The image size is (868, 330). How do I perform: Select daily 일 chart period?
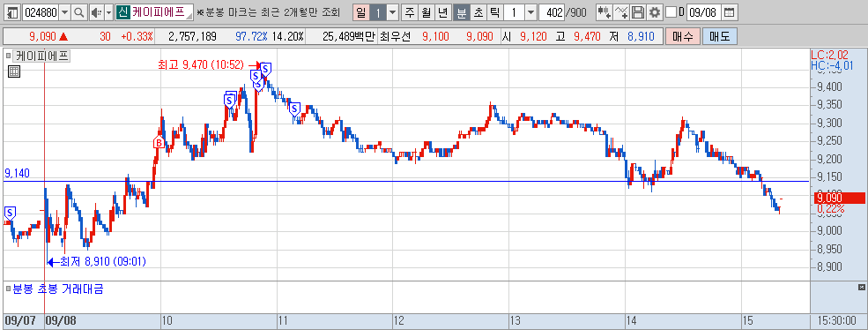pos(361,11)
